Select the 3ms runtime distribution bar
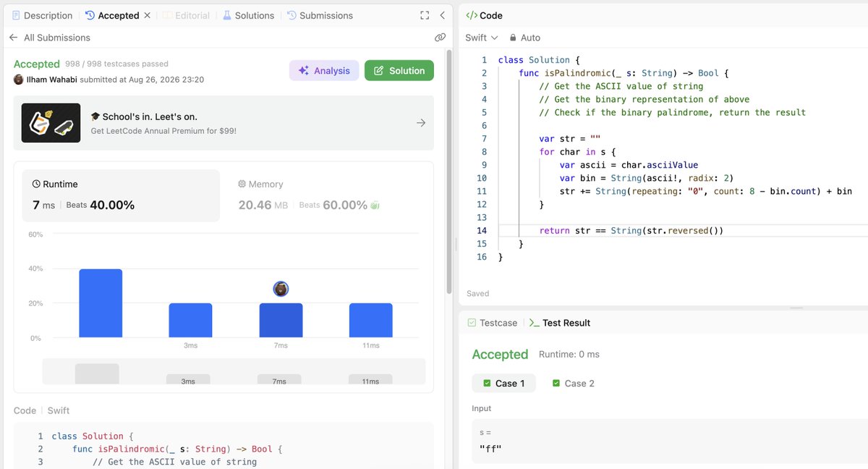The height and width of the screenshot is (469, 868). pos(190,321)
